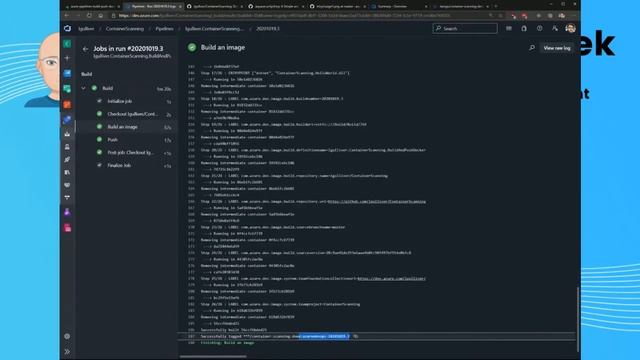Image resolution: width=640 pixels, height=360 pixels.
Task: Open the Environments icon in sidebar
Action: (x=67, y=147)
